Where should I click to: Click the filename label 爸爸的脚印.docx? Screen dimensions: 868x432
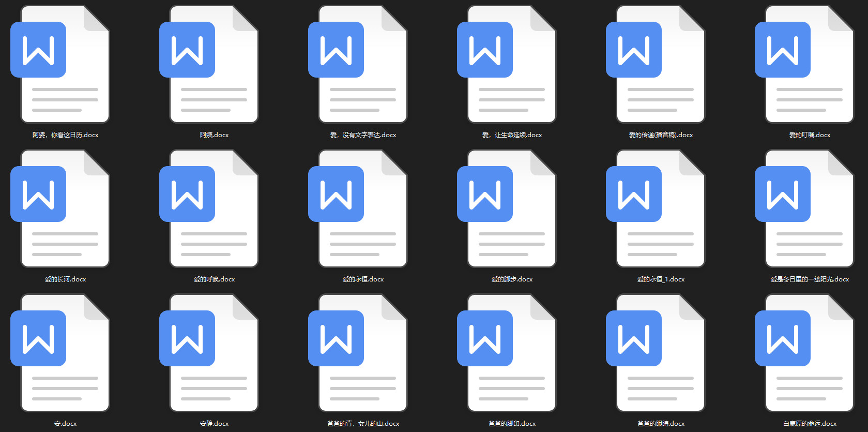pyautogui.click(x=512, y=424)
